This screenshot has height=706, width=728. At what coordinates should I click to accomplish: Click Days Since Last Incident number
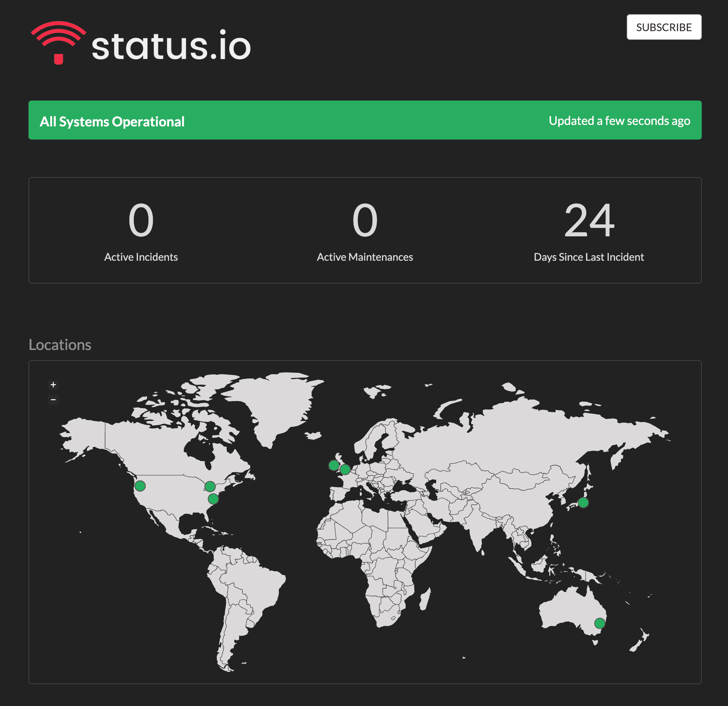pyautogui.click(x=589, y=220)
